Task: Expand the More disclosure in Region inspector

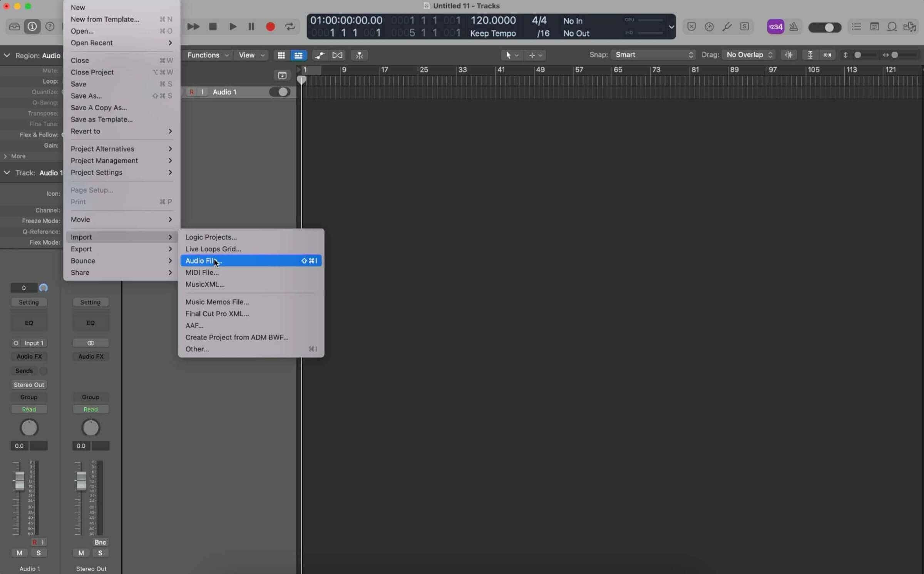Action: [x=5, y=156]
